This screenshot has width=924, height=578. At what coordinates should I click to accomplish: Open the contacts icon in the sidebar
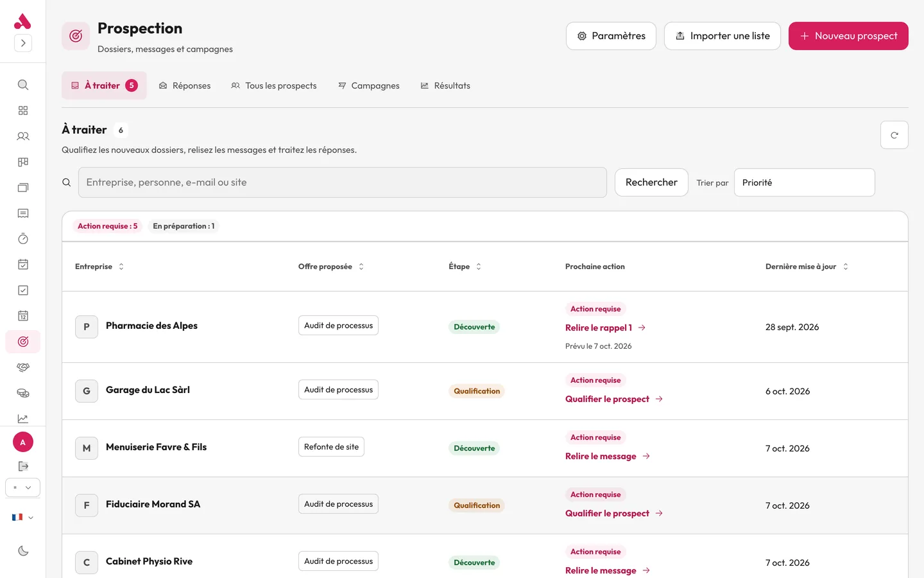[23, 136]
